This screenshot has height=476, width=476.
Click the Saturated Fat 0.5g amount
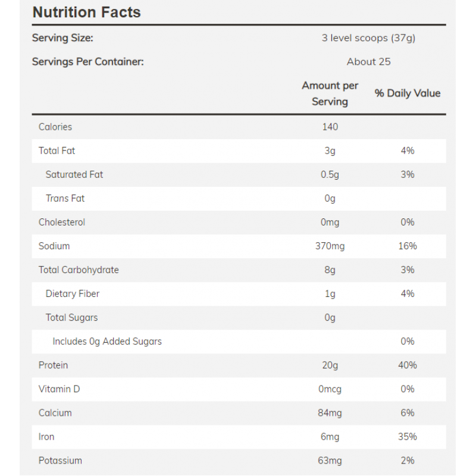330,174
